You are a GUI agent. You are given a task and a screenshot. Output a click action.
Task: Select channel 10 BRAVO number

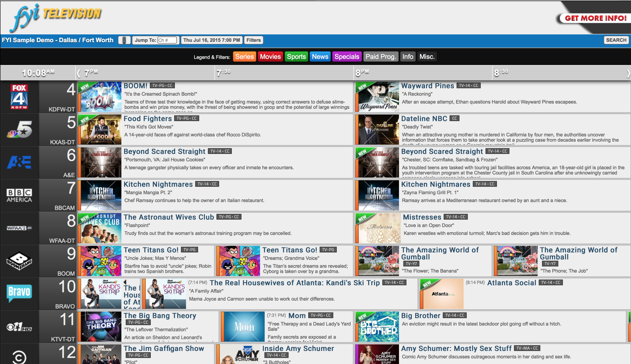(x=67, y=287)
